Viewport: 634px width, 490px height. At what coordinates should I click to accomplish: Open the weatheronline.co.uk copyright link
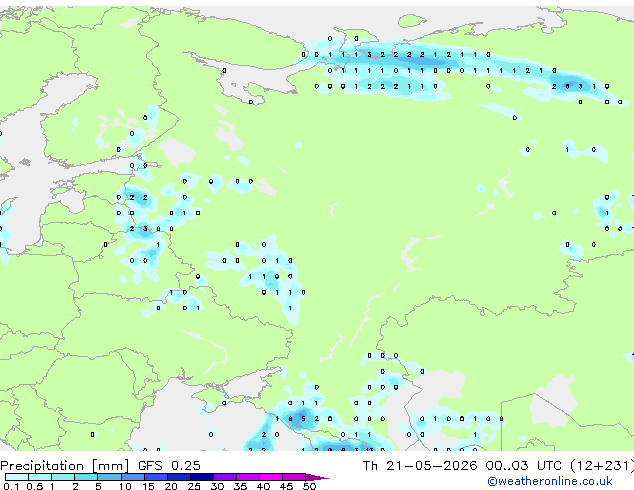550,481
